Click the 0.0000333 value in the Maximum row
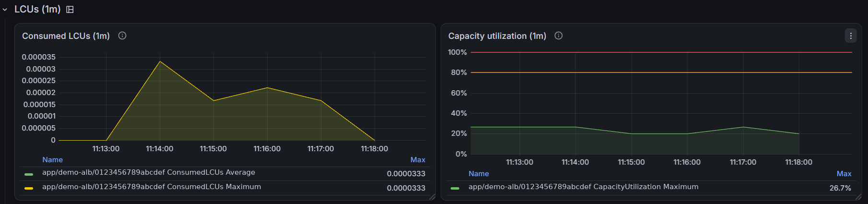 pyautogui.click(x=406, y=188)
